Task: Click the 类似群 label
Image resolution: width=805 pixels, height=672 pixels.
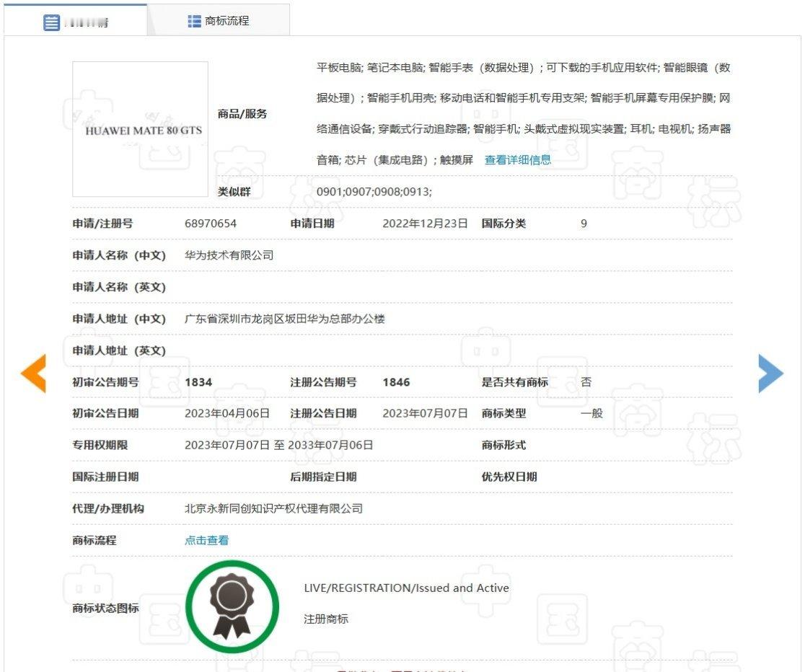Action: click(234, 192)
